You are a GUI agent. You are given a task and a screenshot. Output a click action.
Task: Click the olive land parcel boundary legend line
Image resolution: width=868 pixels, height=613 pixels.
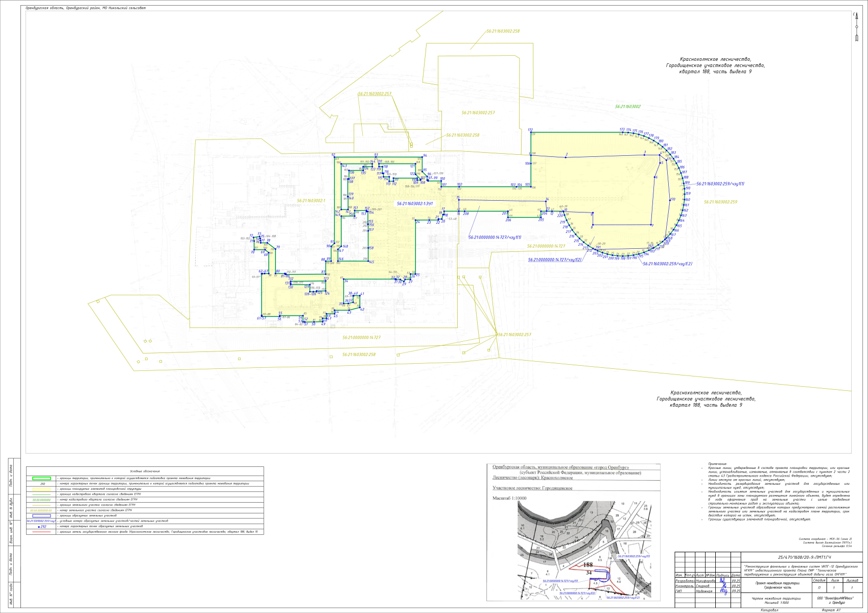point(41,505)
